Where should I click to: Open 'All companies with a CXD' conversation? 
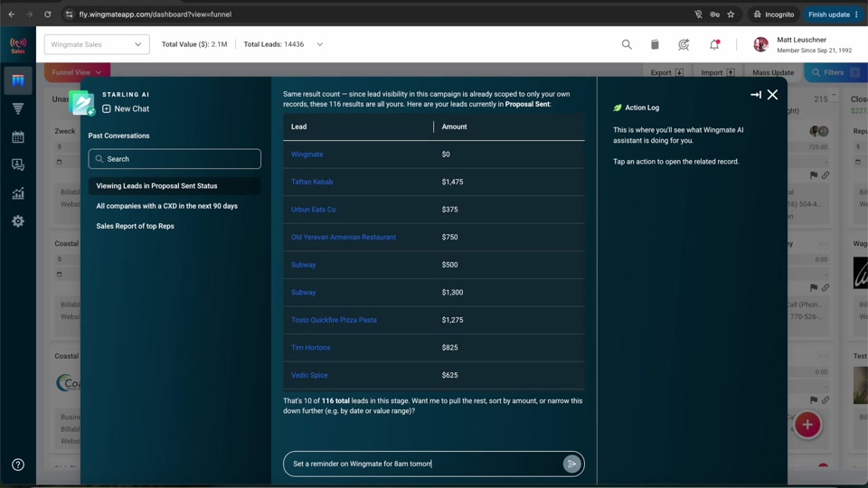point(166,206)
